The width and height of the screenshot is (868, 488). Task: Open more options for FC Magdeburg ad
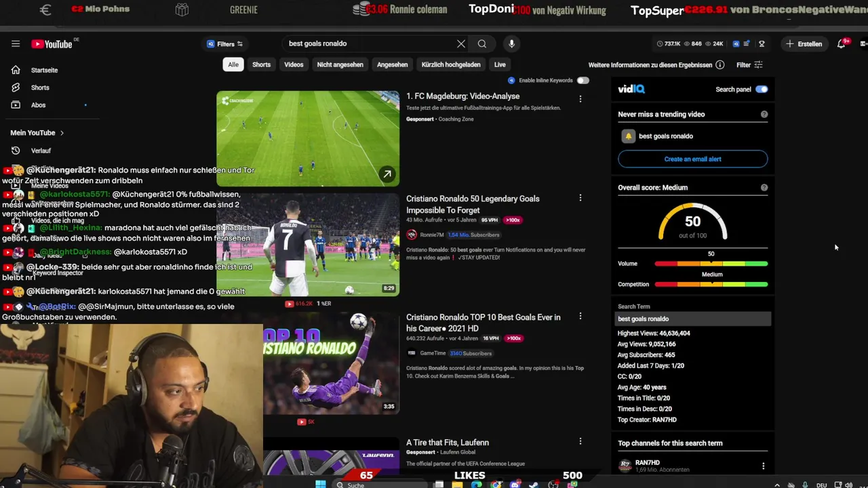(580, 99)
